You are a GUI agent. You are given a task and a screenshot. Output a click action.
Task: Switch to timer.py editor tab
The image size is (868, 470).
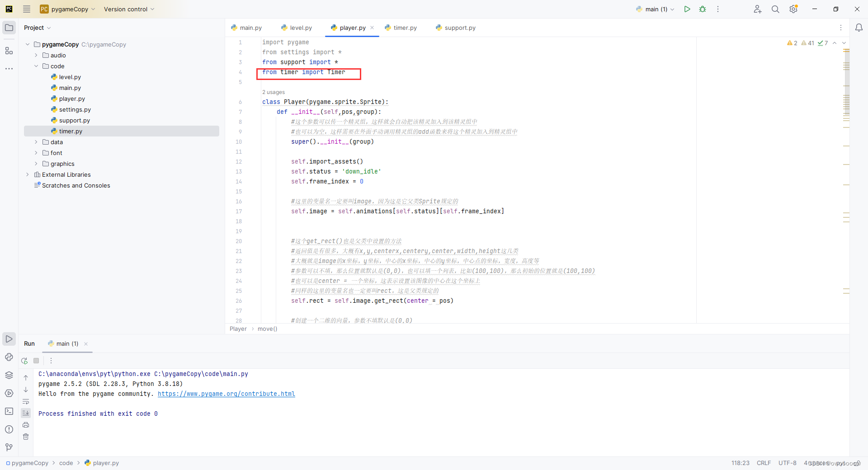click(401, 28)
